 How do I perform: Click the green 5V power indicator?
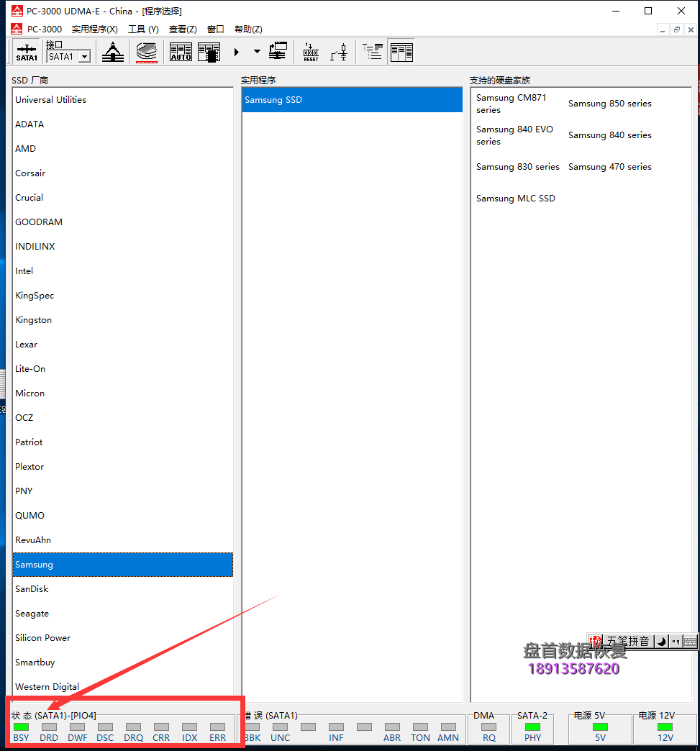point(600,727)
